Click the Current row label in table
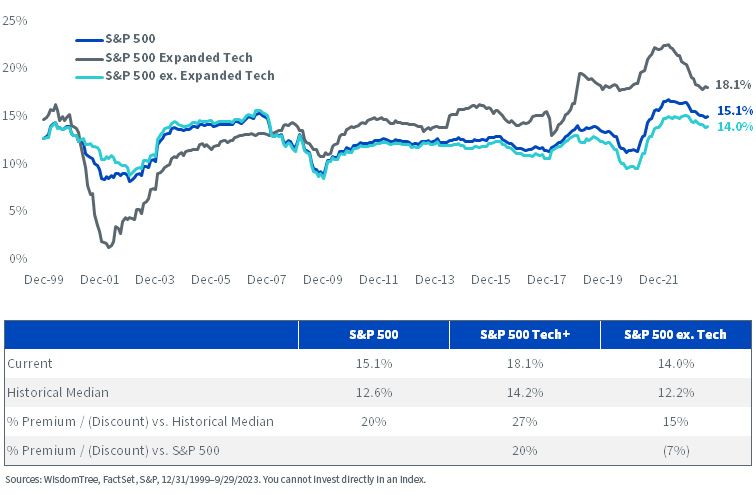The image size is (756, 495). point(29,363)
